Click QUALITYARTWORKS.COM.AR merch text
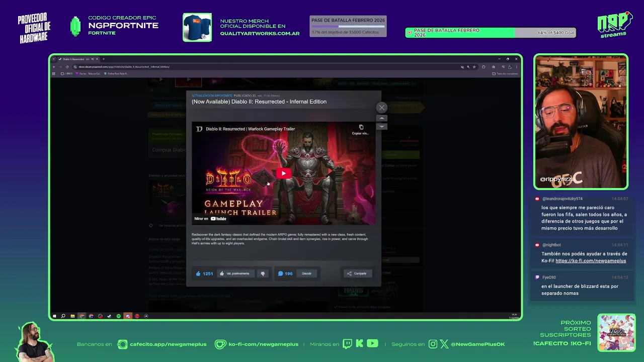 [260, 34]
